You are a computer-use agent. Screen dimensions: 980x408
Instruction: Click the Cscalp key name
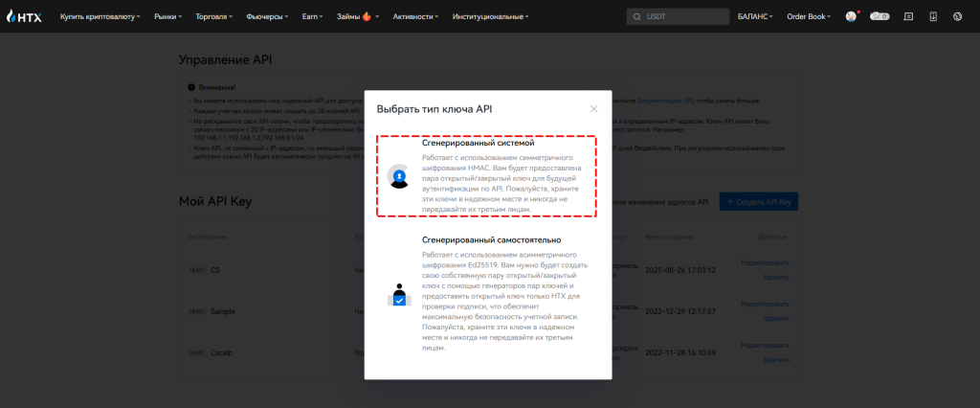point(223,353)
